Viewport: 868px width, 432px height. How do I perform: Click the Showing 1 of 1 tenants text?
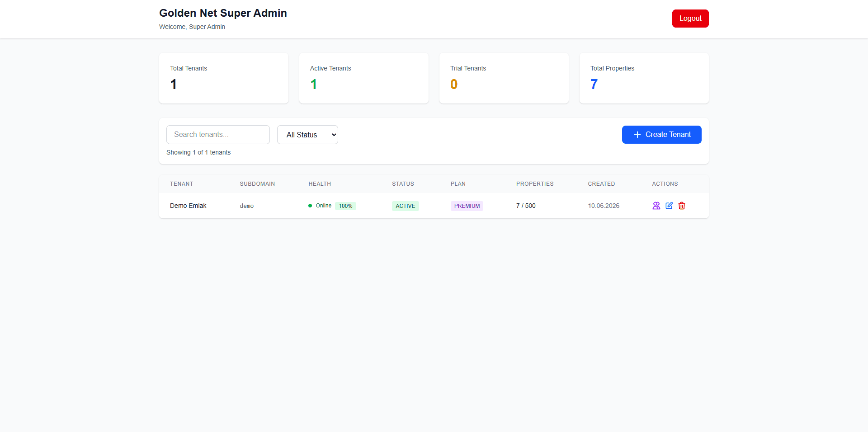[198, 152]
